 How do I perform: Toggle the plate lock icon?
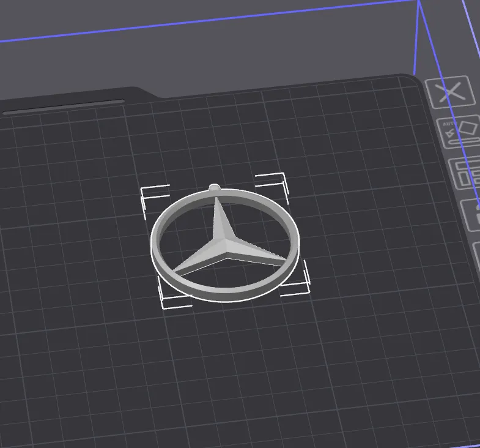click(471, 214)
